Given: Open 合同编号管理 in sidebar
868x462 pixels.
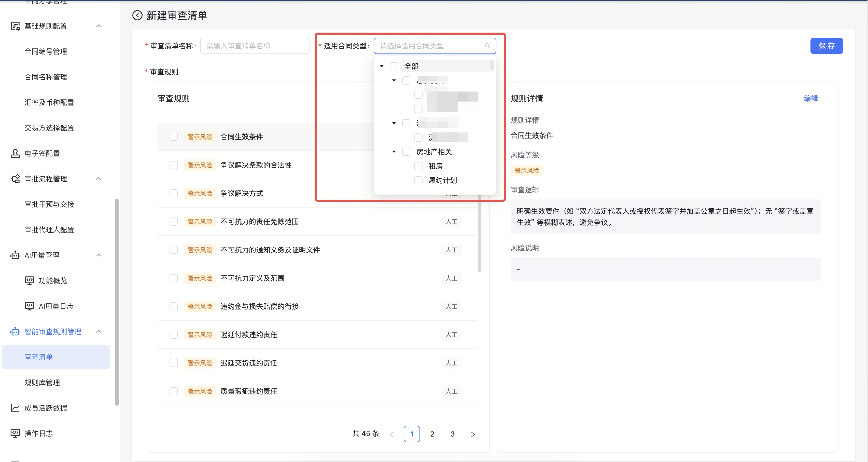Looking at the screenshot, I should click(x=46, y=52).
